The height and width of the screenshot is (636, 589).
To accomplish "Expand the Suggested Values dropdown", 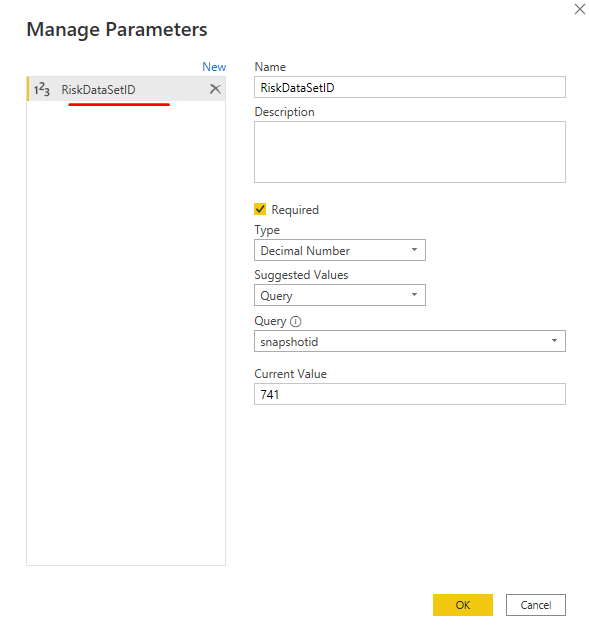I will click(x=340, y=295).
